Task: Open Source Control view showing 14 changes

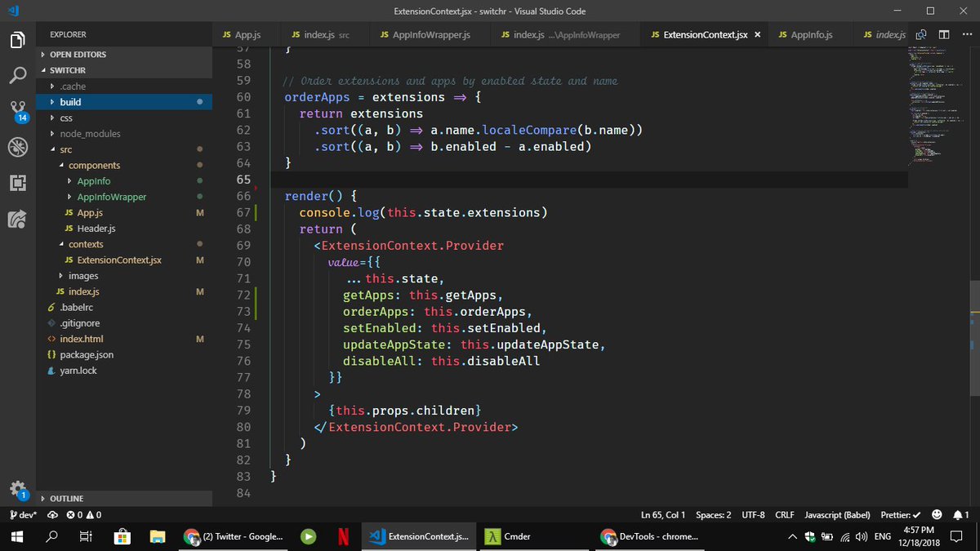Action: click(17, 109)
